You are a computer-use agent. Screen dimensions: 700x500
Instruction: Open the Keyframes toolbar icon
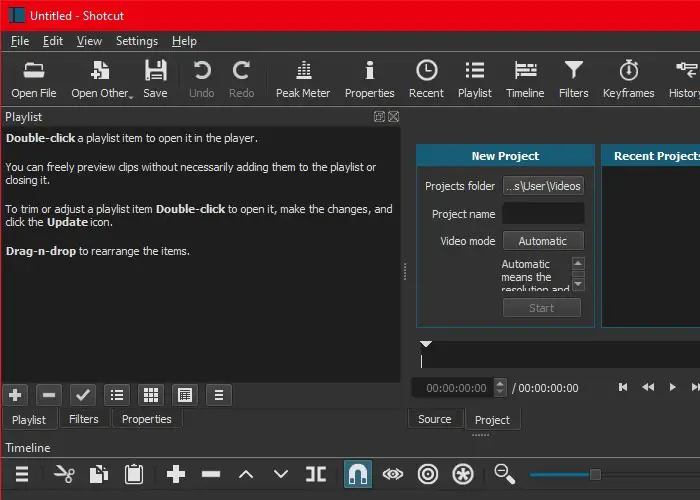tap(629, 79)
